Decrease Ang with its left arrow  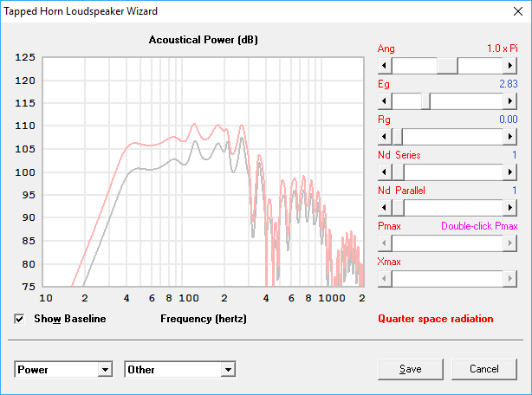(x=385, y=66)
